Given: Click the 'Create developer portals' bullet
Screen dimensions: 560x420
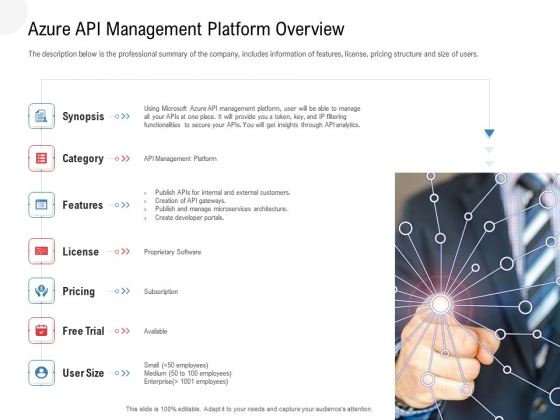Looking at the screenshot, I should point(189,218).
